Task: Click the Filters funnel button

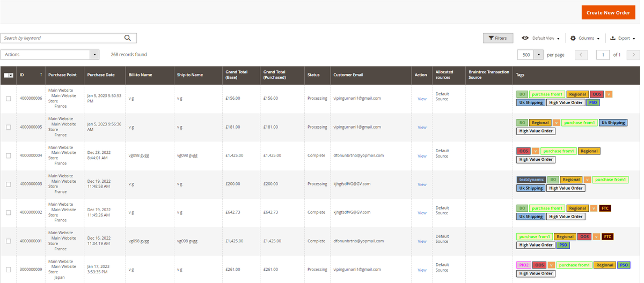Action: pyautogui.click(x=497, y=38)
